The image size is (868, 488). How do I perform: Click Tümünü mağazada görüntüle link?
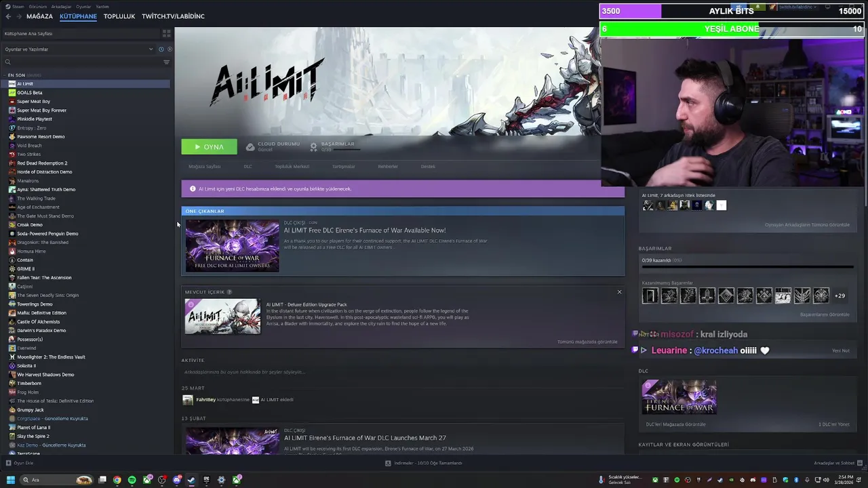pyautogui.click(x=587, y=342)
